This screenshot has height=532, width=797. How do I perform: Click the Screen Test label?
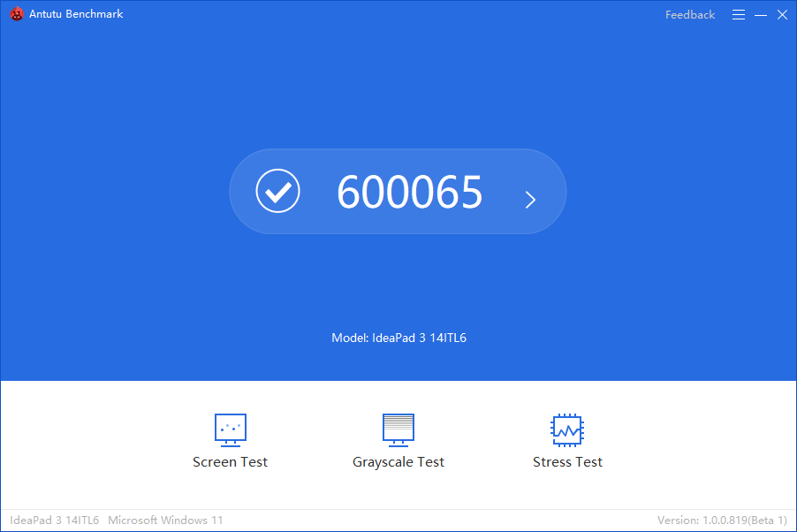coord(230,462)
